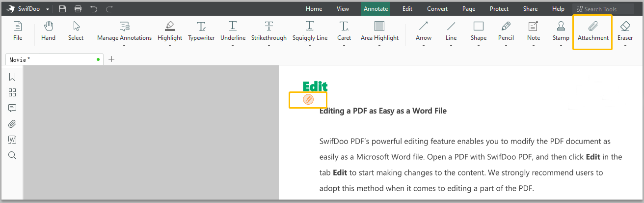Expand the Caret dropdown arrow
The height and width of the screenshot is (203, 644).
click(x=344, y=46)
